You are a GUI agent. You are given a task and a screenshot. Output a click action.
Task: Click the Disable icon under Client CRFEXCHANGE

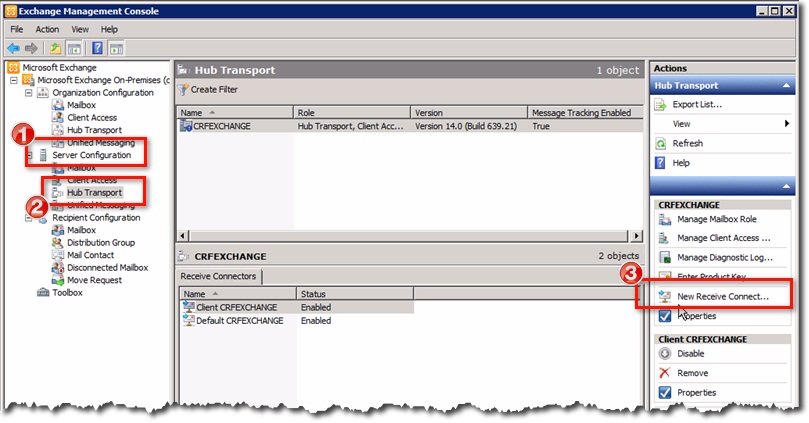coord(665,354)
